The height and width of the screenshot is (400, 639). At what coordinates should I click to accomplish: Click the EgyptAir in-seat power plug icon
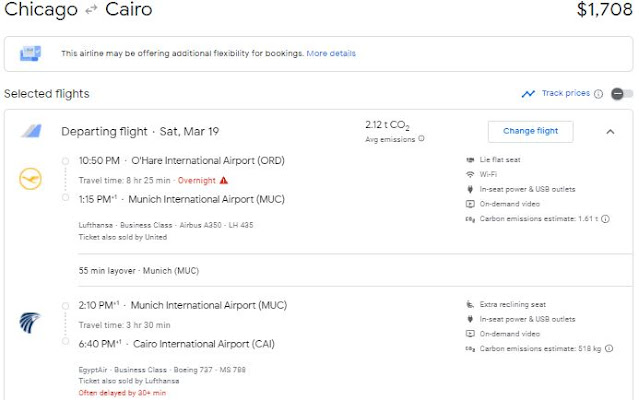pyautogui.click(x=470, y=319)
